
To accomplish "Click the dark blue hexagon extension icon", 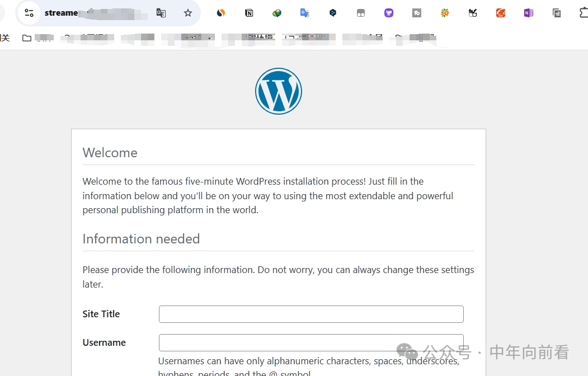I will [x=333, y=13].
